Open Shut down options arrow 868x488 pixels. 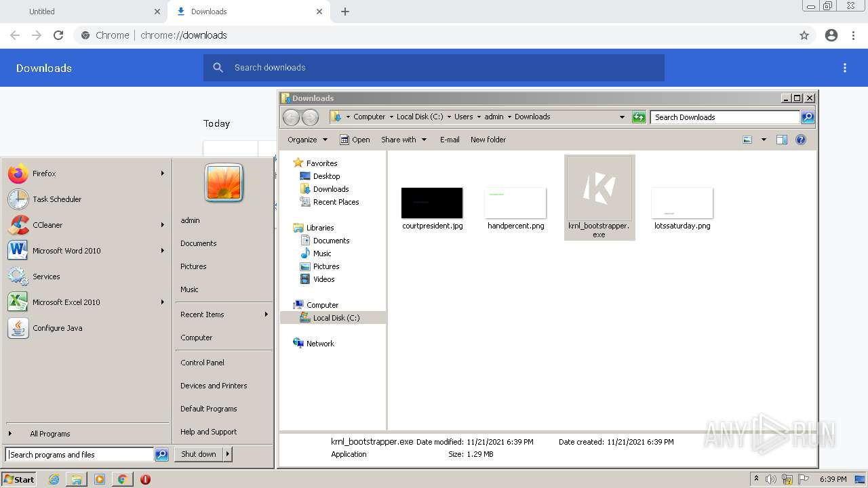pos(228,454)
